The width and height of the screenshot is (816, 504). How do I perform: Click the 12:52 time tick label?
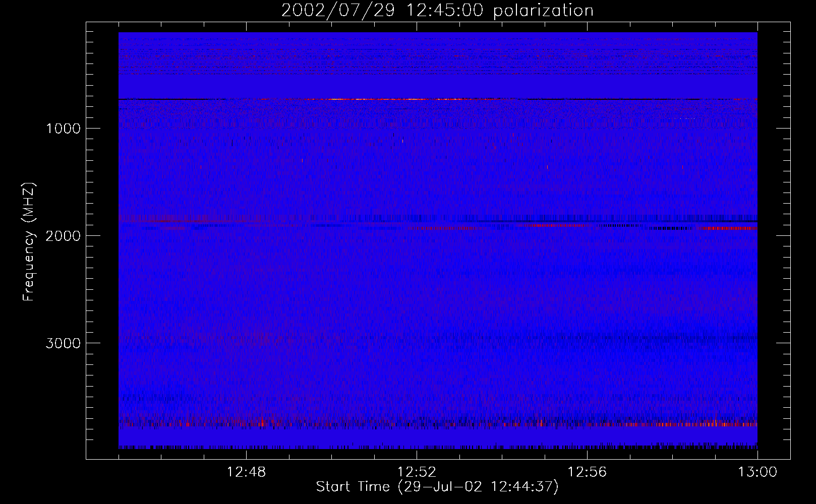point(417,472)
